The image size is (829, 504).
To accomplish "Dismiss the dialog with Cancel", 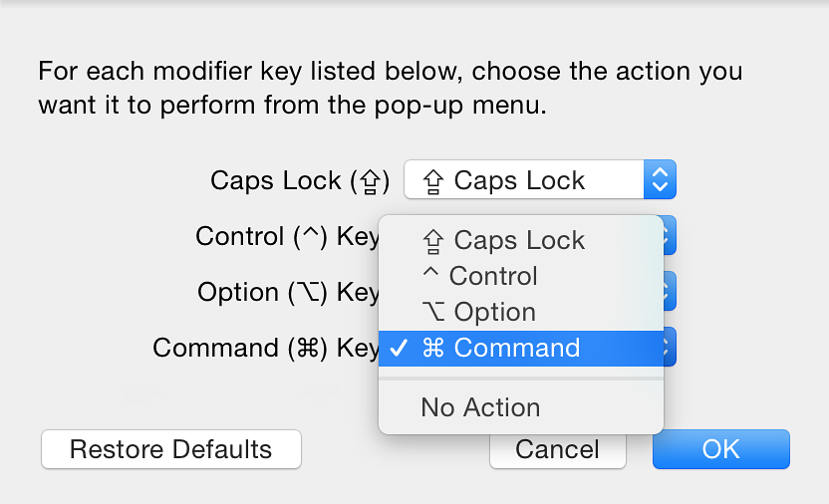I will point(557,450).
